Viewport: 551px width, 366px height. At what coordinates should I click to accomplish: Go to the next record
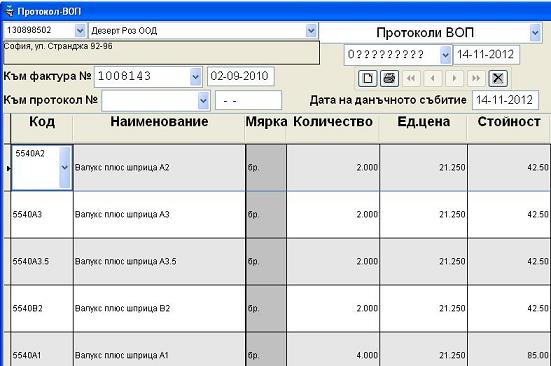click(x=454, y=78)
